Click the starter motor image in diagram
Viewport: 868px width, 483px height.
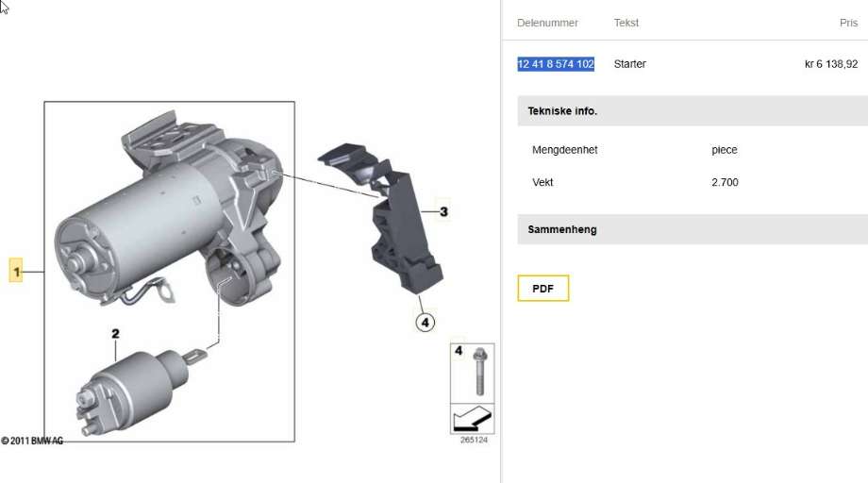point(169,210)
